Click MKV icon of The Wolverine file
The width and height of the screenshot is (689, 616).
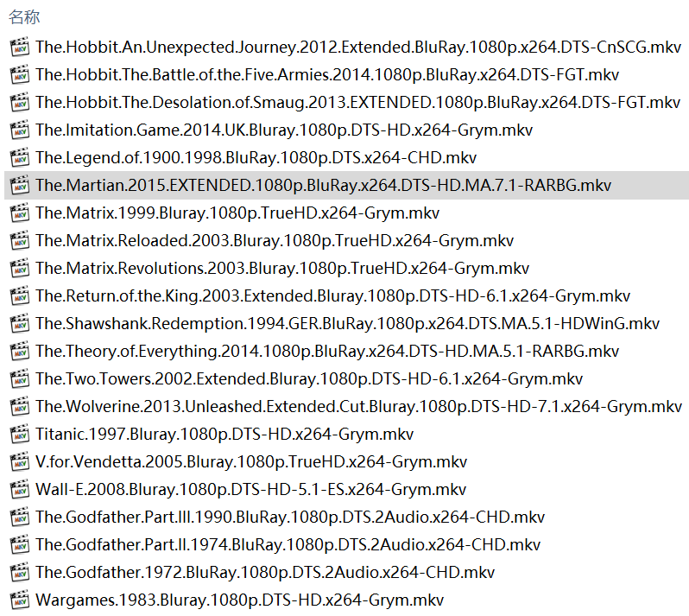coord(20,407)
